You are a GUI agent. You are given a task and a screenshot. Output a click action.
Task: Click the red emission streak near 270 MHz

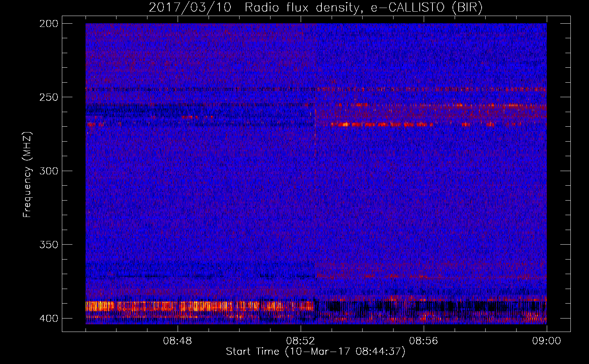tap(382, 124)
